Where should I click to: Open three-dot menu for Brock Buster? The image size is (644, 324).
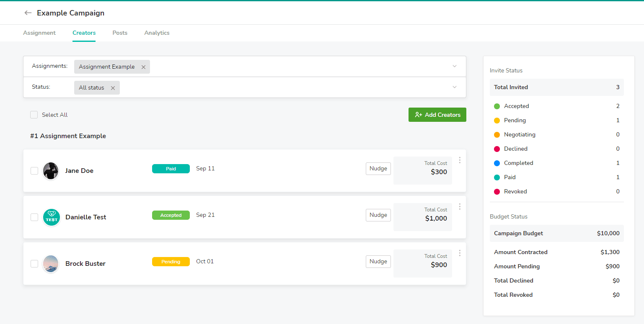(460, 253)
